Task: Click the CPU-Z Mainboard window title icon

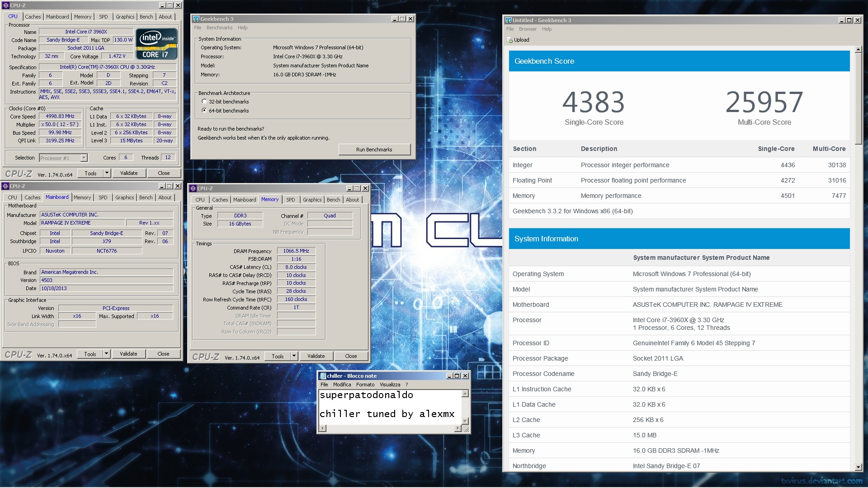Action: pyautogui.click(x=5, y=186)
